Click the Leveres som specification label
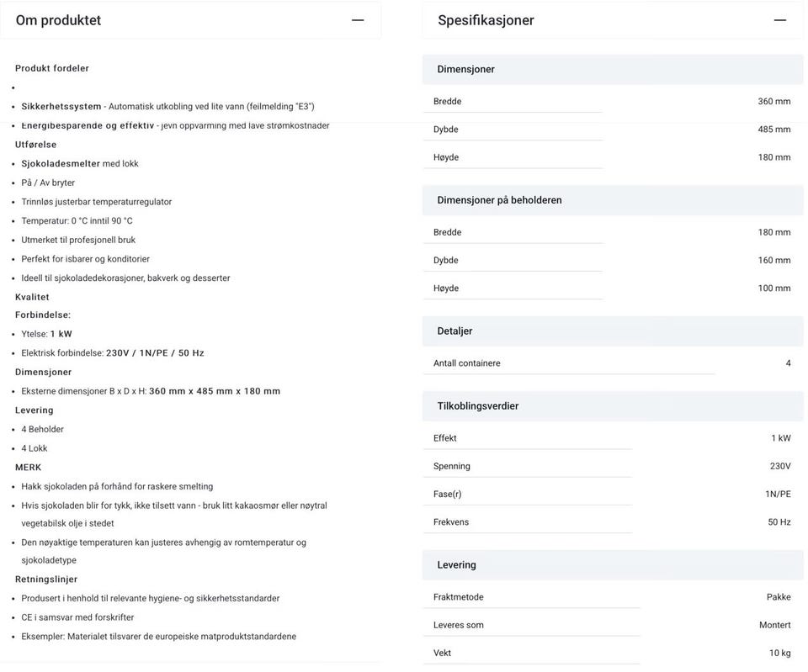This screenshot has width=808, height=672. click(x=459, y=625)
